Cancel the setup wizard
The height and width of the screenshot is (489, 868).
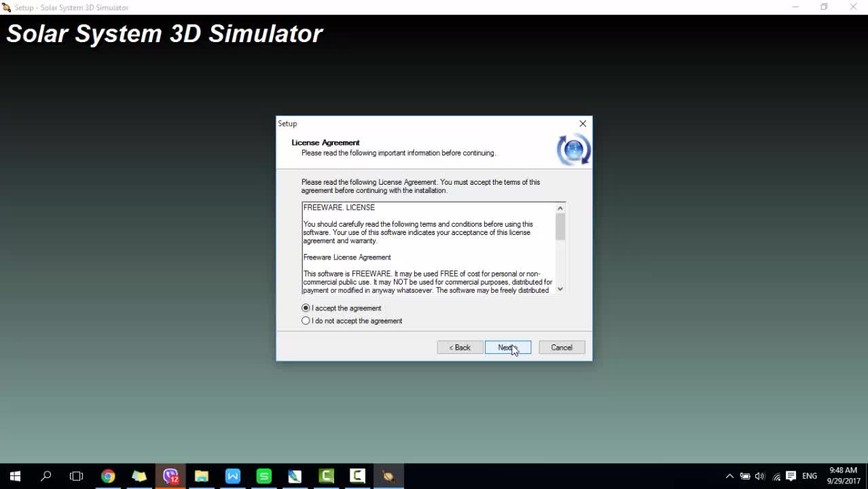coord(562,348)
